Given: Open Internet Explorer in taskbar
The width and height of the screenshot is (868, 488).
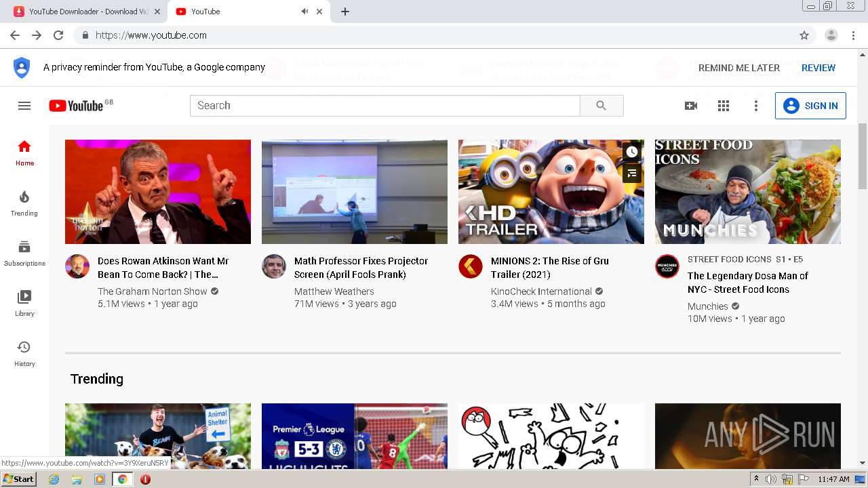Looking at the screenshot, I should tap(54, 479).
